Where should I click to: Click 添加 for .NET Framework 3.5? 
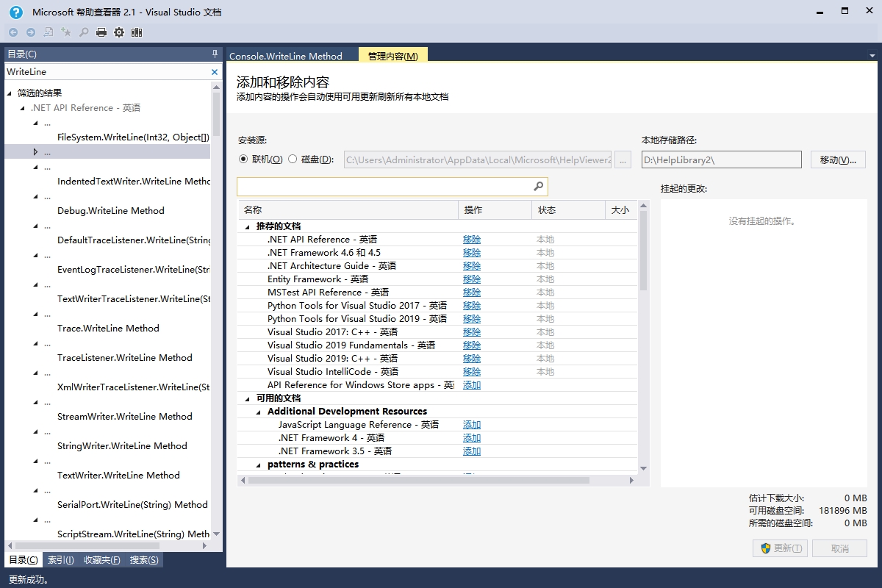[472, 451]
